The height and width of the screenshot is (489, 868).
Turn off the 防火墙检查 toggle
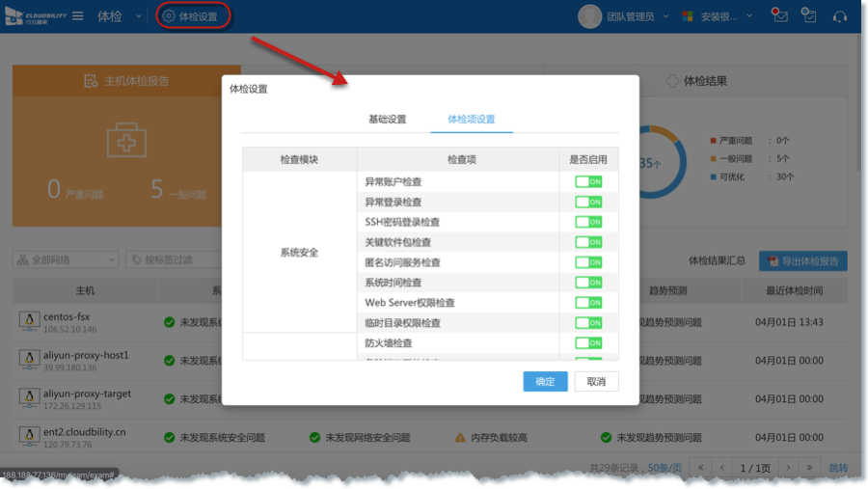click(588, 343)
